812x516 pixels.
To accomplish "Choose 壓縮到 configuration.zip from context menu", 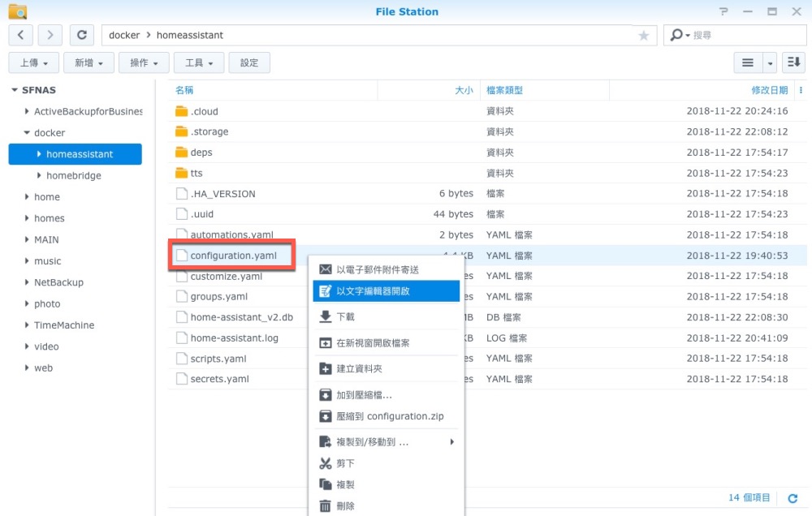I will pos(387,416).
